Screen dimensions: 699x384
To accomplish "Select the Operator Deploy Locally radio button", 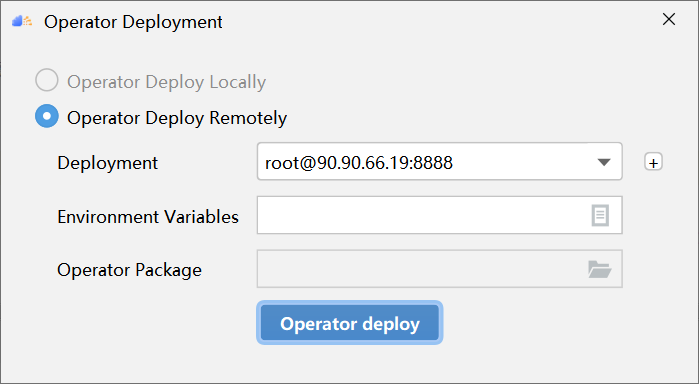I will [47, 80].
